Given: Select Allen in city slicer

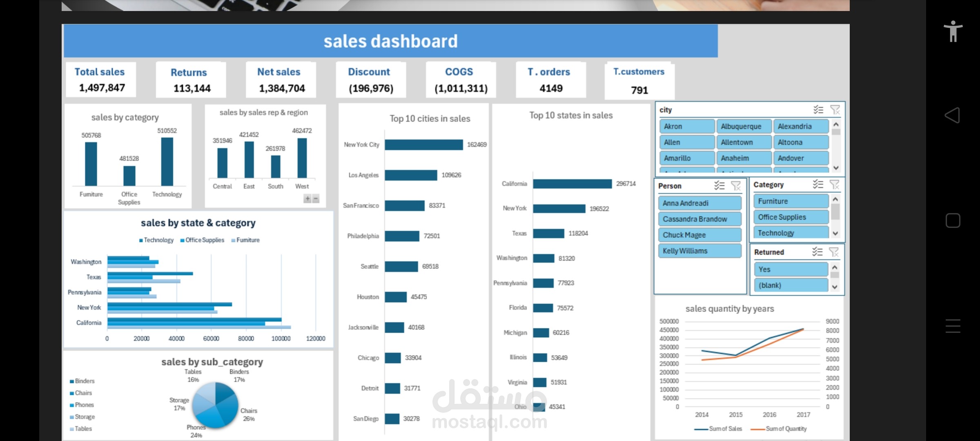Looking at the screenshot, I should pyautogui.click(x=687, y=142).
